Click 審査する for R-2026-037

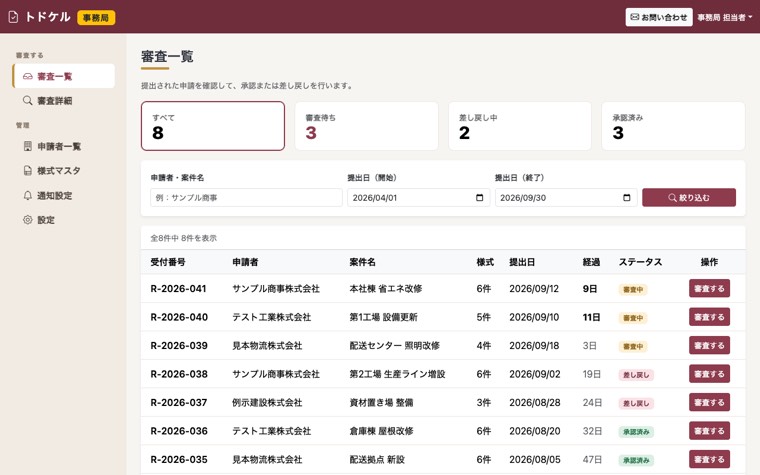tap(709, 402)
